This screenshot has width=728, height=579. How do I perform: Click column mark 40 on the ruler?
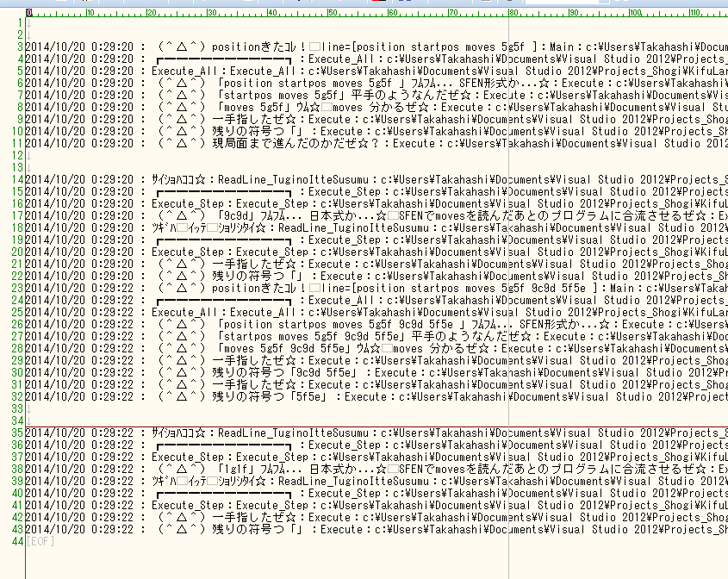coord(272,13)
